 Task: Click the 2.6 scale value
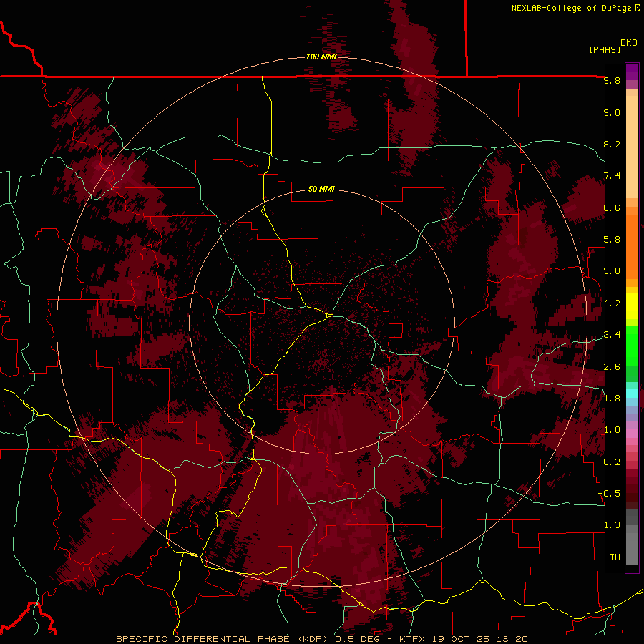point(612,367)
